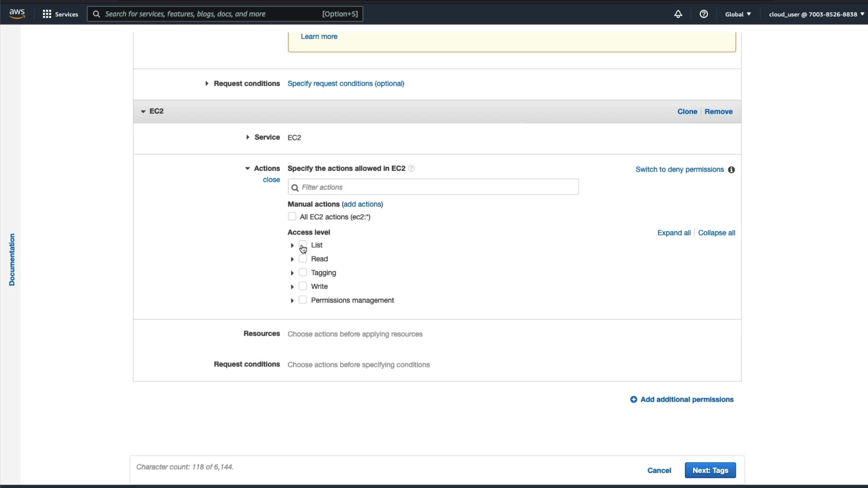Image resolution: width=868 pixels, height=488 pixels.
Task: Click the Remove link for EC2
Action: point(718,112)
